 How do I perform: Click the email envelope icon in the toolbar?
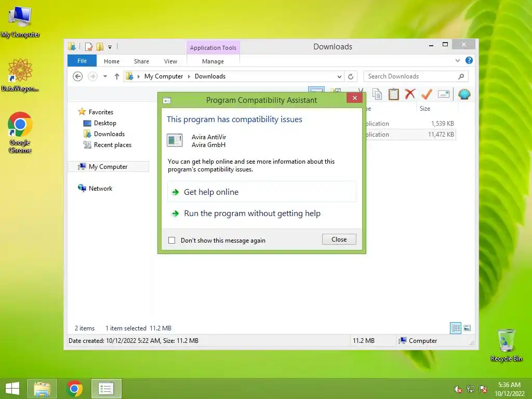pos(444,94)
